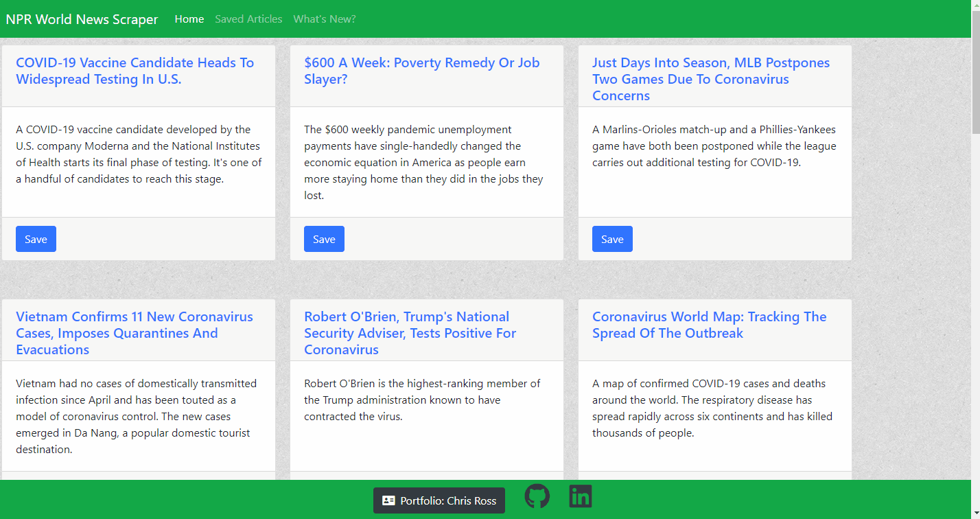The height and width of the screenshot is (519, 980).
Task: Click summary starting 'A COVID-19 vaccine candidate developed'
Action: pos(139,154)
